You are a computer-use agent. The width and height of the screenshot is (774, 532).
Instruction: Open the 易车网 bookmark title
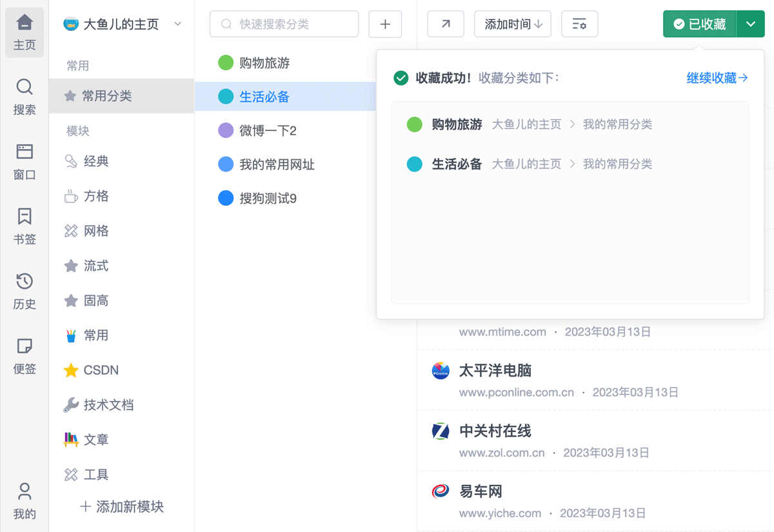pyautogui.click(x=481, y=491)
